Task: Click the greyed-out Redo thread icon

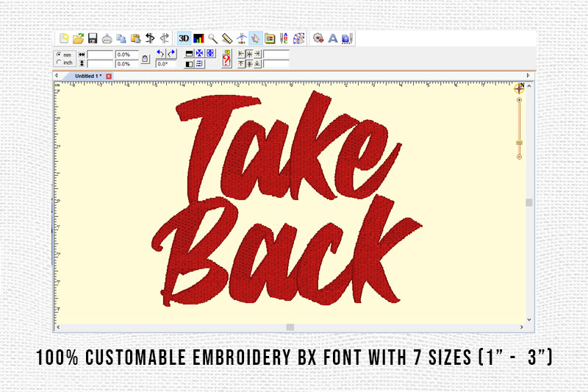Action: 164,38
